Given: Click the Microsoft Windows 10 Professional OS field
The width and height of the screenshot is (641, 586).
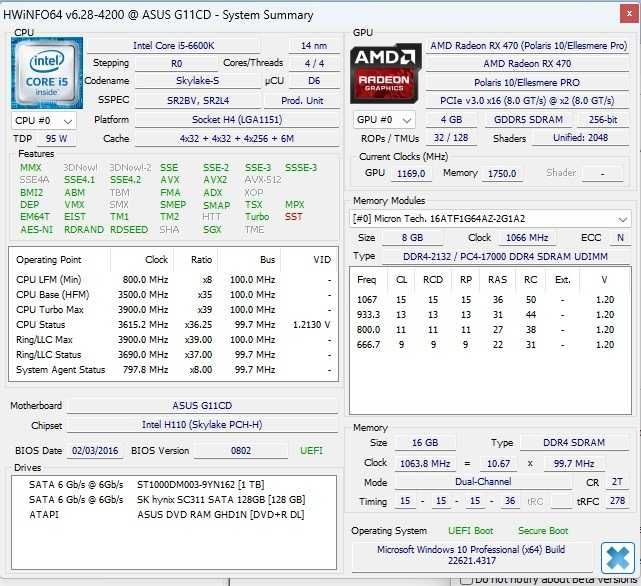Looking at the screenshot, I should pyautogui.click(x=471, y=555).
